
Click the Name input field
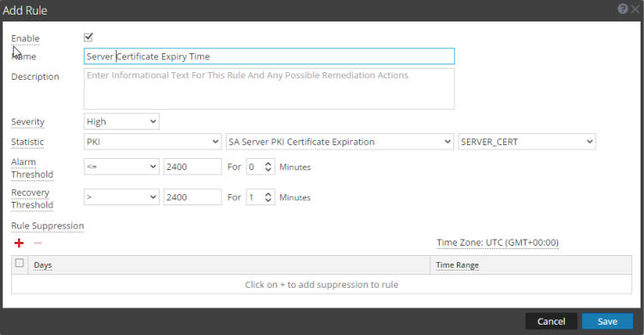pos(269,57)
